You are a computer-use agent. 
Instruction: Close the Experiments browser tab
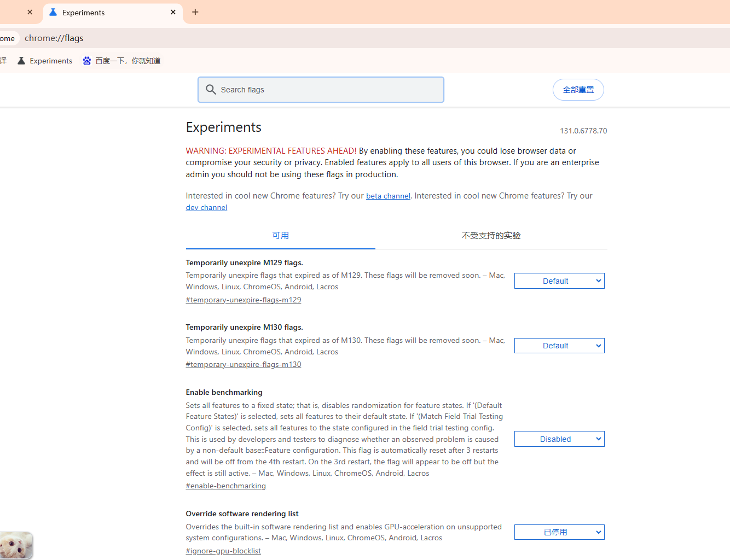point(173,12)
